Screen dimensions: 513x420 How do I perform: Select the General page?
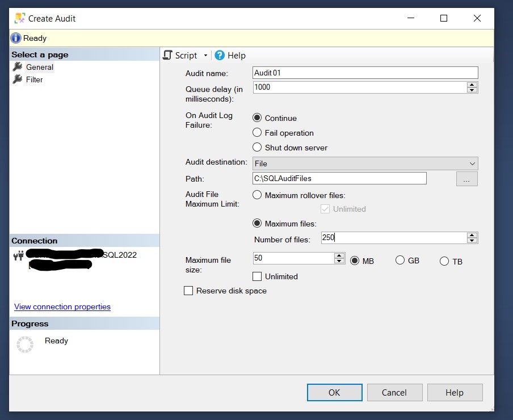point(40,67)
